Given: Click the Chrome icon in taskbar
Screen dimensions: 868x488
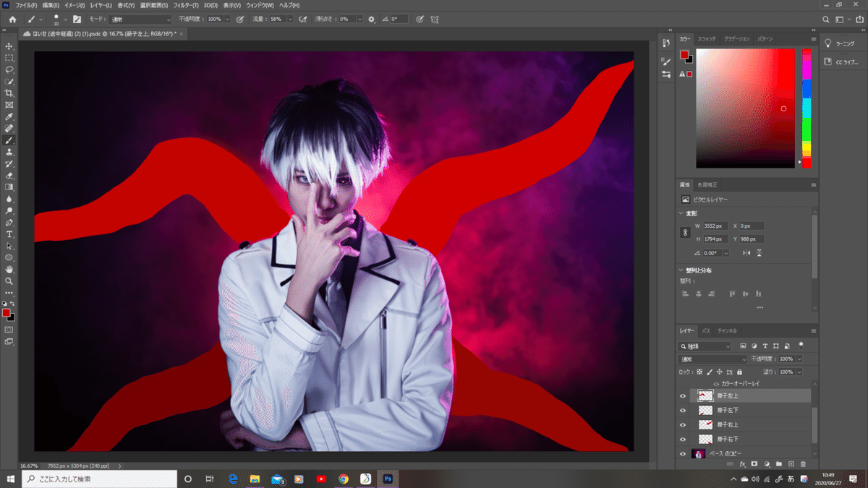Looking at the screenshot, I should pos(344,479).
